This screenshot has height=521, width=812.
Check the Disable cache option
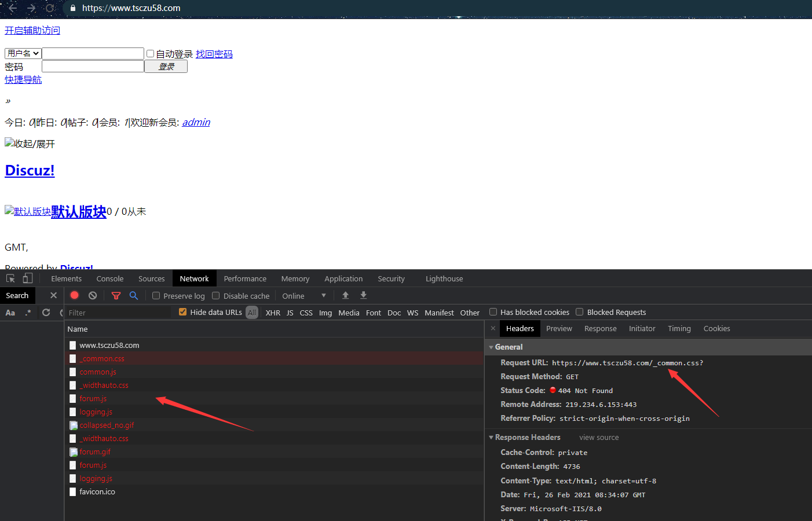click(216, 296)
